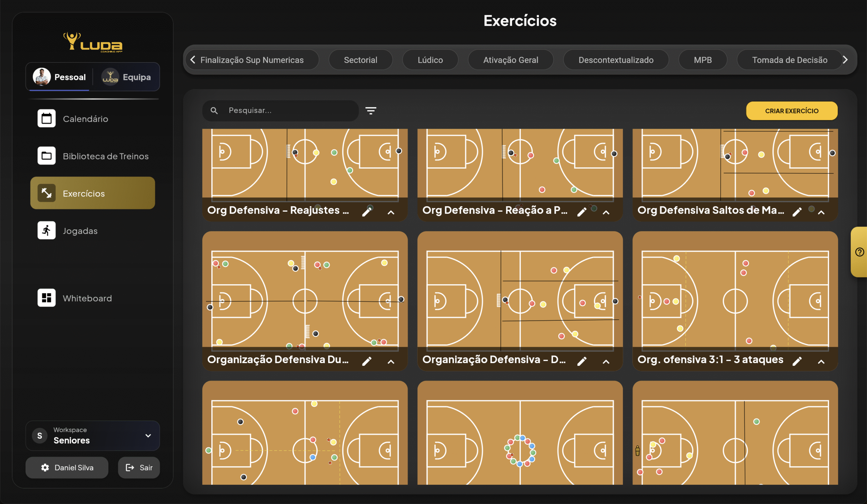
Task: Select the Lúdico category tab
Action: coord(430,60)
